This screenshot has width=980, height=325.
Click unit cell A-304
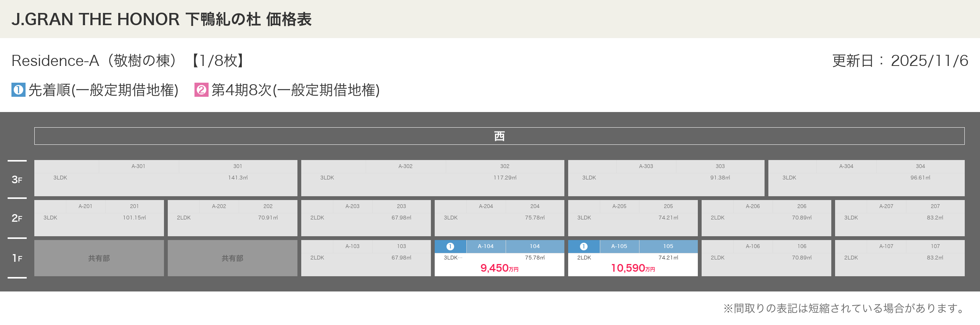pyautogui.click(x=866, y=178)
